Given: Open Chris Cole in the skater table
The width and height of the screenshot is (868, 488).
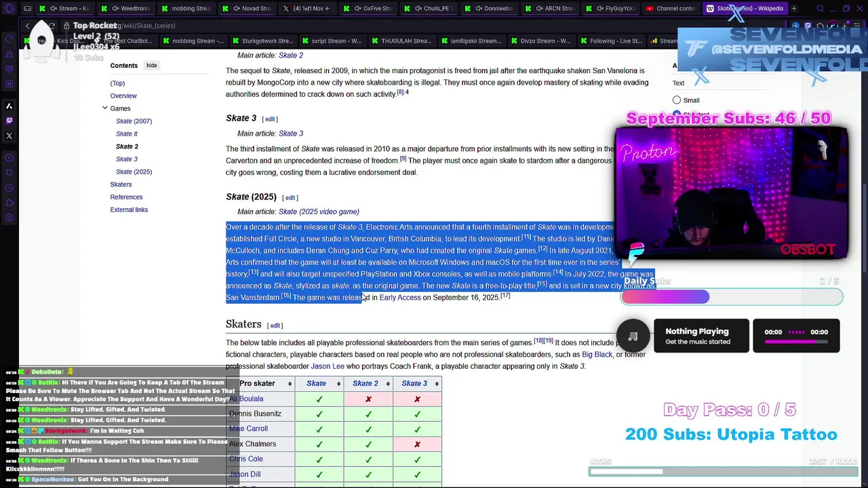Looking at the screenshot, I should click(x=245, y=459).
